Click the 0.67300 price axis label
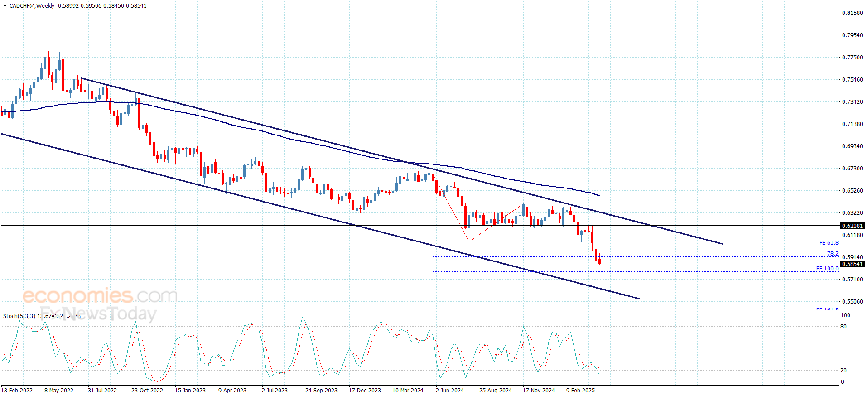The image size is (868, 396). [x=852, y=169]
